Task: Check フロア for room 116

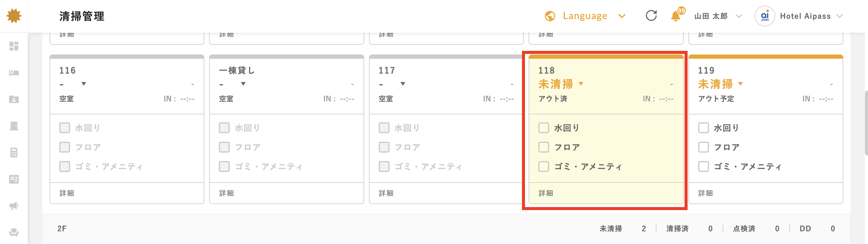Action: click(65, 147)
